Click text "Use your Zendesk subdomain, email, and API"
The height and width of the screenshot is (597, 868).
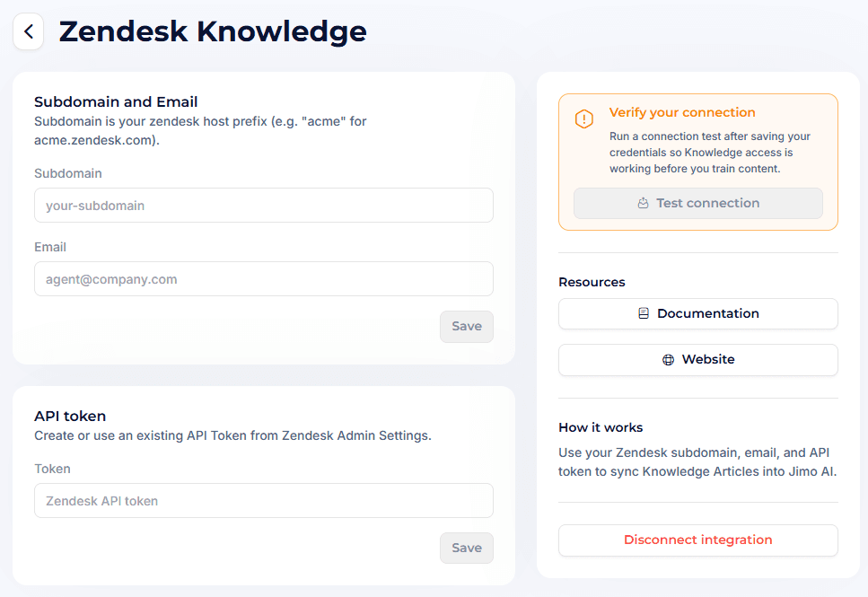pos(694,453)
